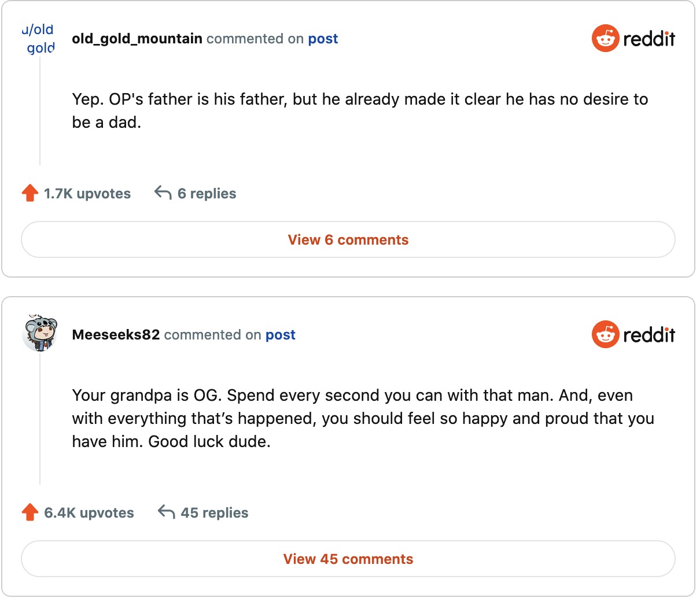
Task: Click the reply arrow icon beside 6 replies
Action: pyautogui.click(x=163, y=193)
